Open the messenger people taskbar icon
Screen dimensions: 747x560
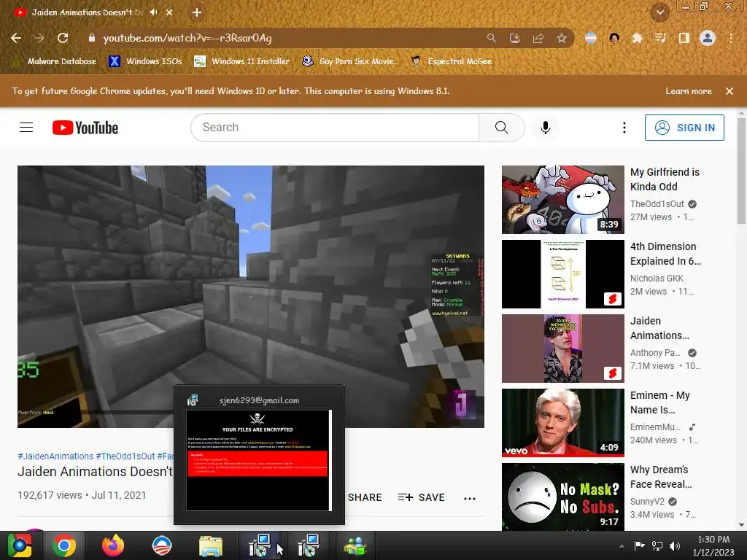[355, 546]
